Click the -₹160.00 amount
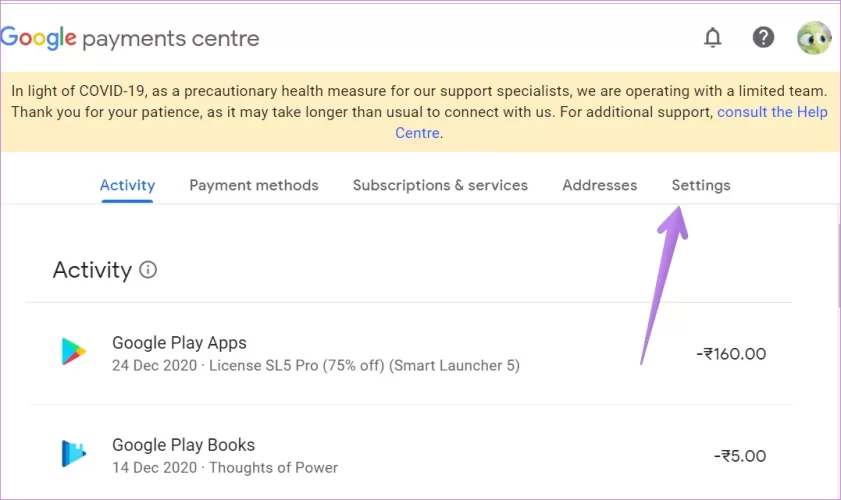841x500 pixels. point(731,353)
